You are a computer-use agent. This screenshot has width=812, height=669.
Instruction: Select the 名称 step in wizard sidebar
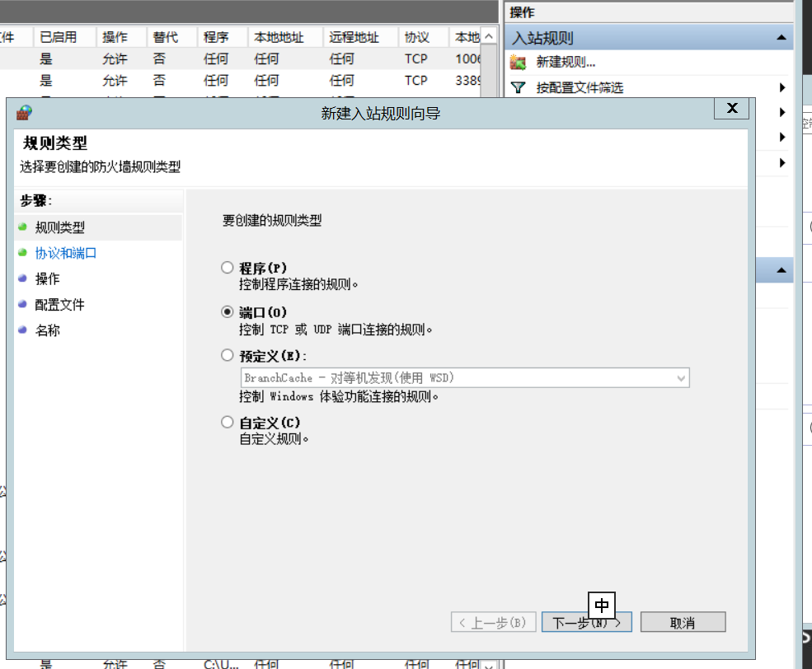47,330
